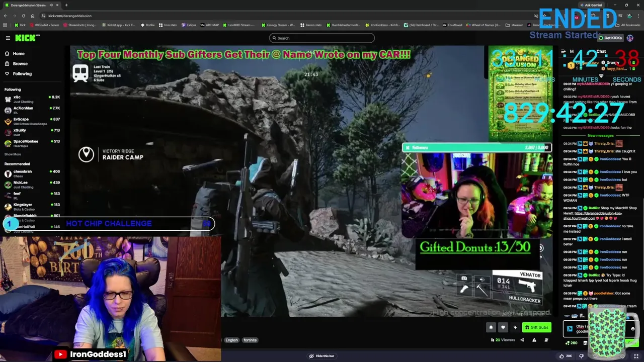Click the share stream icon
Screen dimensions: 644x362
[522, 340]
